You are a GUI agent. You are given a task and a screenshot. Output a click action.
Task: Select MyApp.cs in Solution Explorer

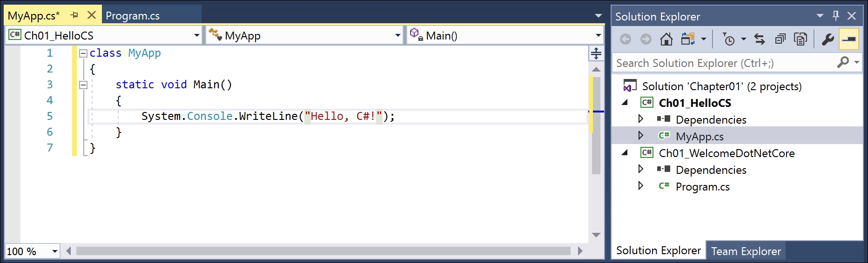pos(700,137)
